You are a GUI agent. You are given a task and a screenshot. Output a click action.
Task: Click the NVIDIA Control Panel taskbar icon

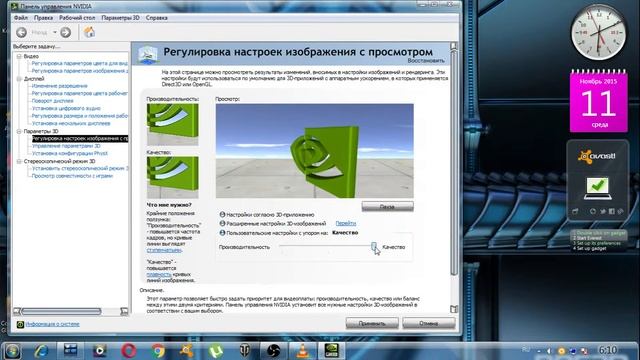pos(331,351)
